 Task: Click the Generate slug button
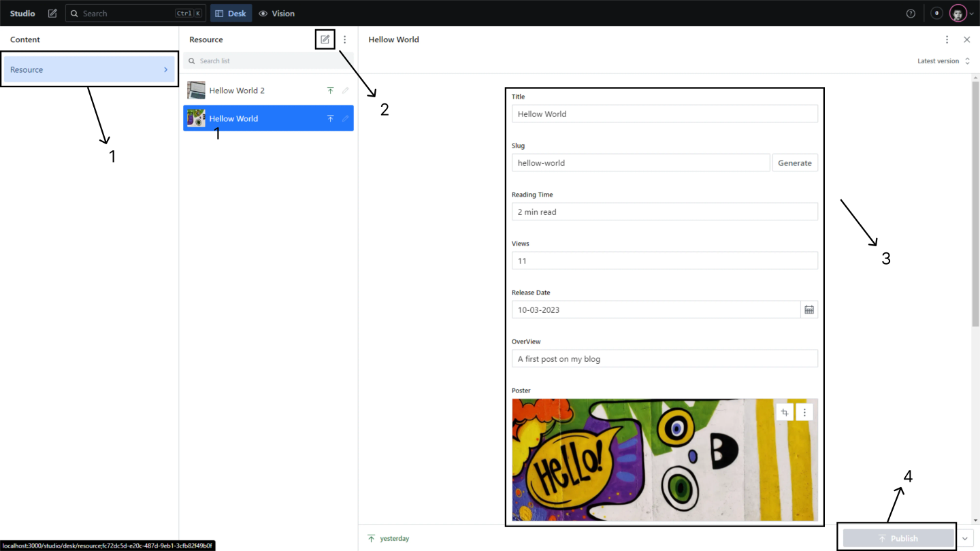tap(795, 163)
